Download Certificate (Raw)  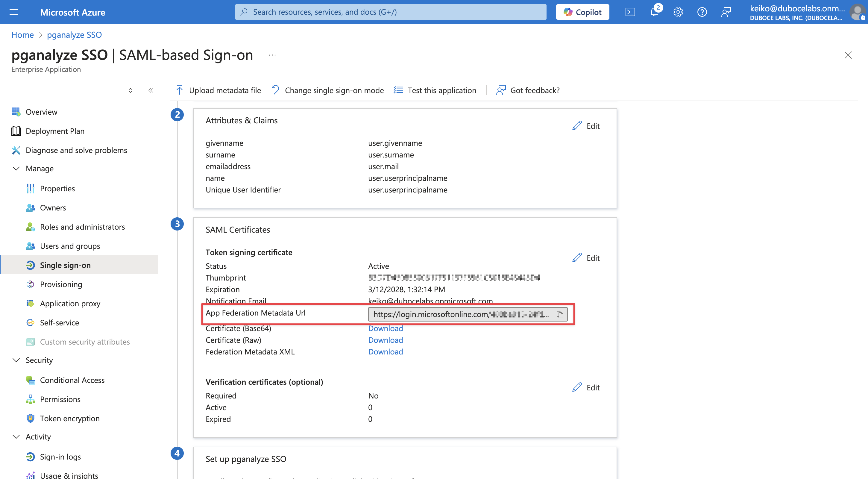coord(386,340)
